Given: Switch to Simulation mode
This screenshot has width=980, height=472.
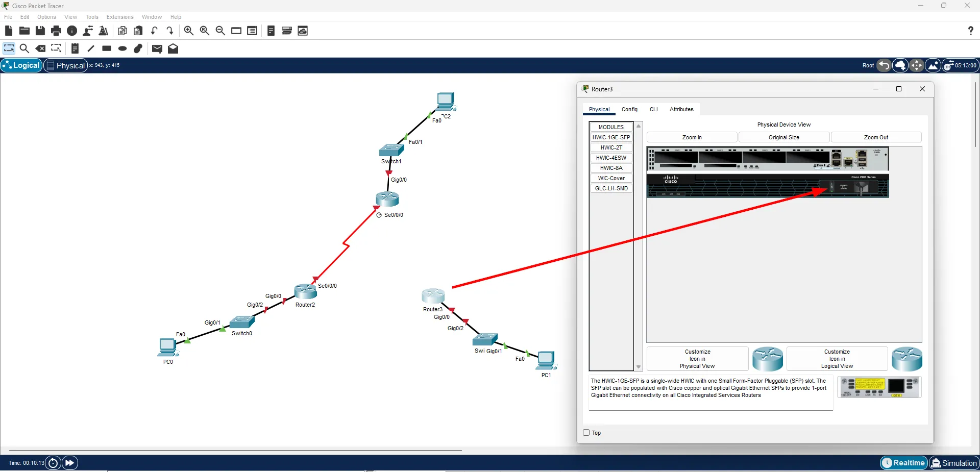Looking at the screenshot, I should (x=953, y=463).
